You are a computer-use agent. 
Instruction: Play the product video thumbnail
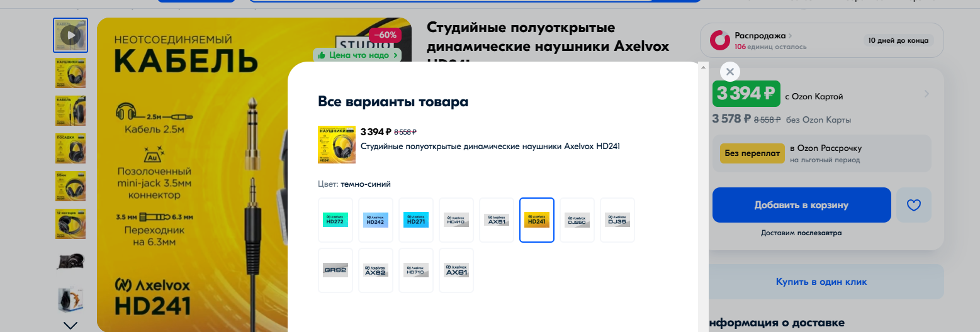[x=70, y=35]
